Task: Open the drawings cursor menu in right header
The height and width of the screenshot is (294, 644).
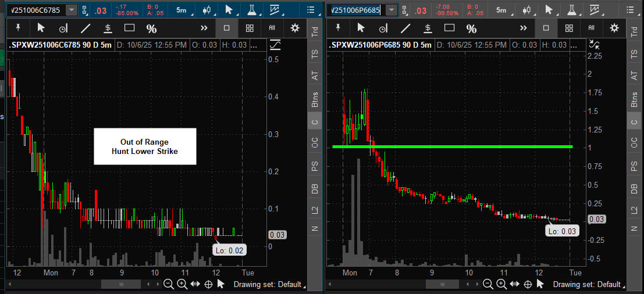Action: pos(549,10)
